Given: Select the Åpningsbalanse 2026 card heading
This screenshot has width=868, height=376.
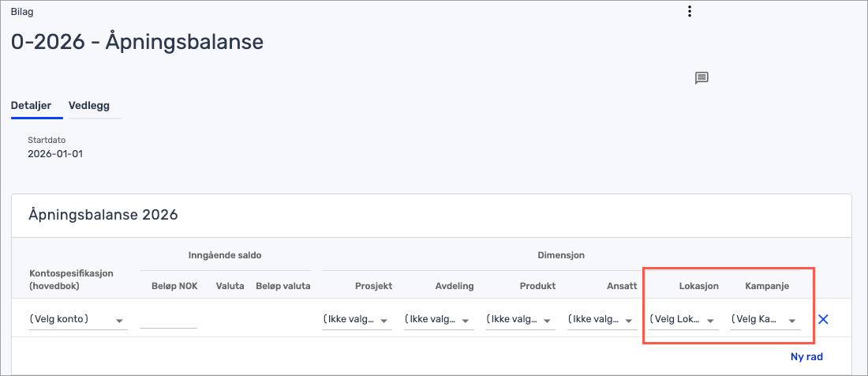Looking at the screenshot, I should [x=103, y=214].
